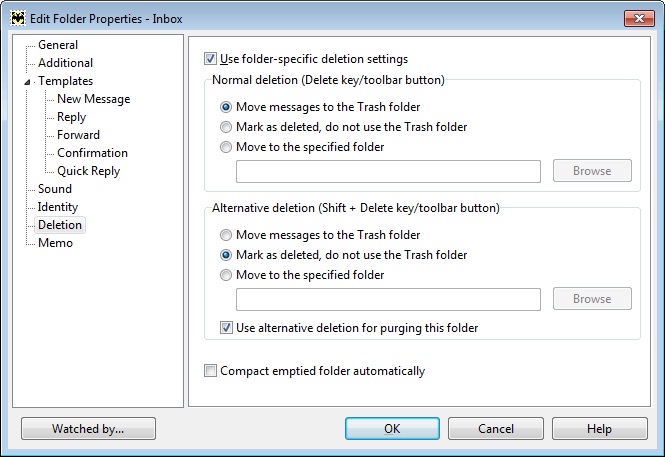Viewport: 665px width, 457px height.
Task: Click the normal deletion folder path field
Action: click(388, 171)
